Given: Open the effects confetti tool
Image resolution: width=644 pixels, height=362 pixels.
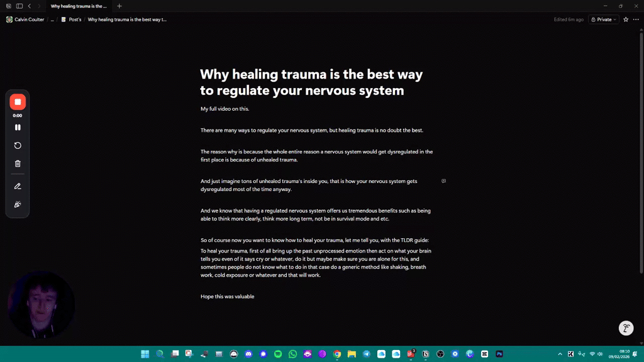Looking at the screenshot, I should [x=18, y=204].
